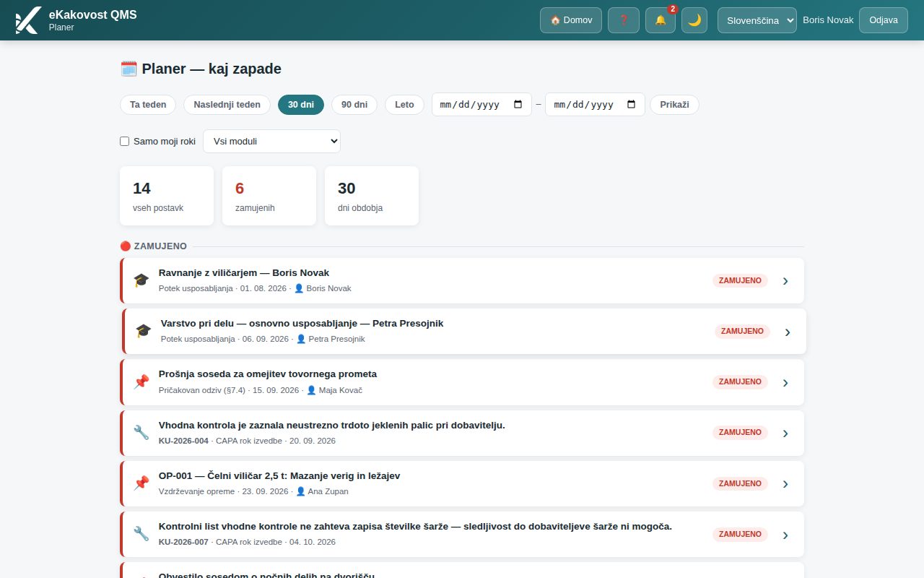Expand chevron for Varstvo pri delu row
924x578 pixels.
click(x=788, y=332)
